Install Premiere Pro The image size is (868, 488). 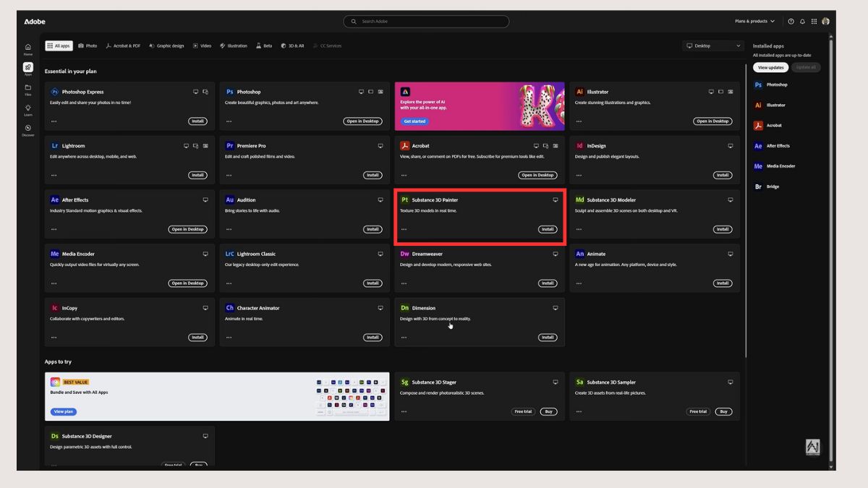coord(373,175)
